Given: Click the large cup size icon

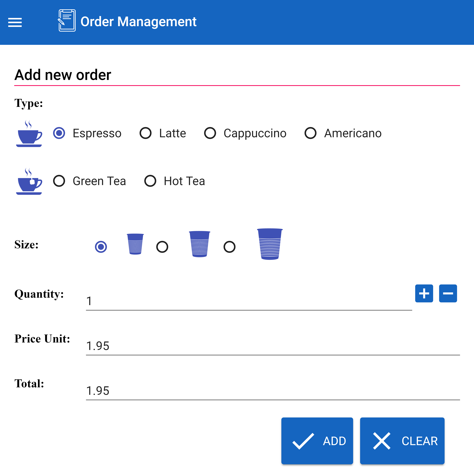Looking at the screenshot, I should [x=270, y=244].
